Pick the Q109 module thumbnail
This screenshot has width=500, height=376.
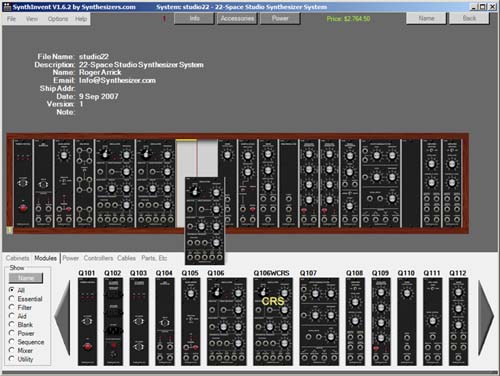point(381,322)
